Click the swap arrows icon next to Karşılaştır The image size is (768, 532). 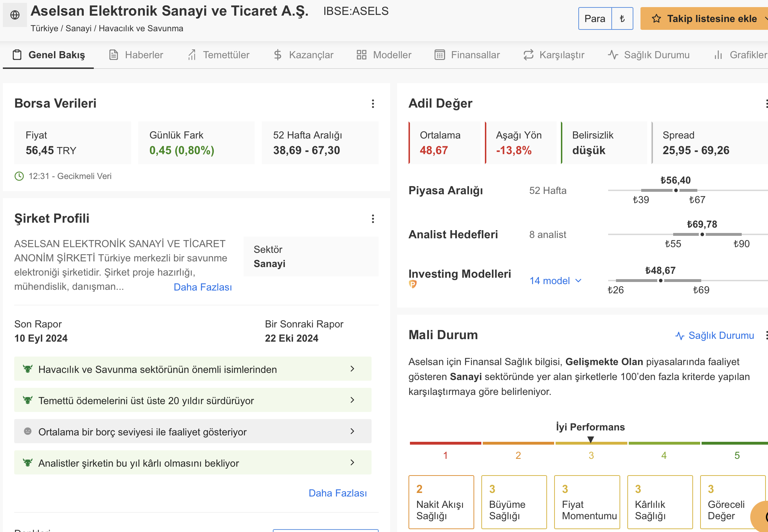pos(528,55)
